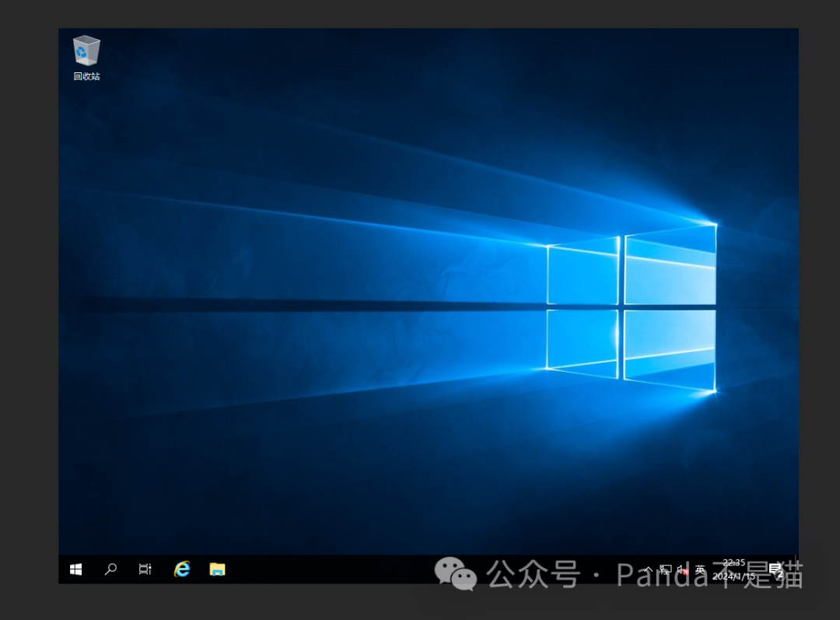The image size is (840, 620).
Task: Launch Internet Explorer from taskbar
Action: pyautogui.click(x=182, y=569)
